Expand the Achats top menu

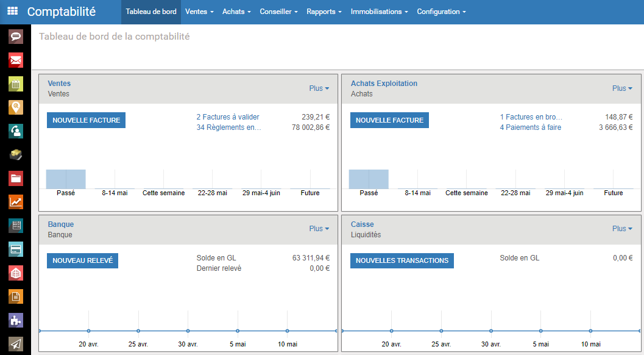[x=236, y=12]
